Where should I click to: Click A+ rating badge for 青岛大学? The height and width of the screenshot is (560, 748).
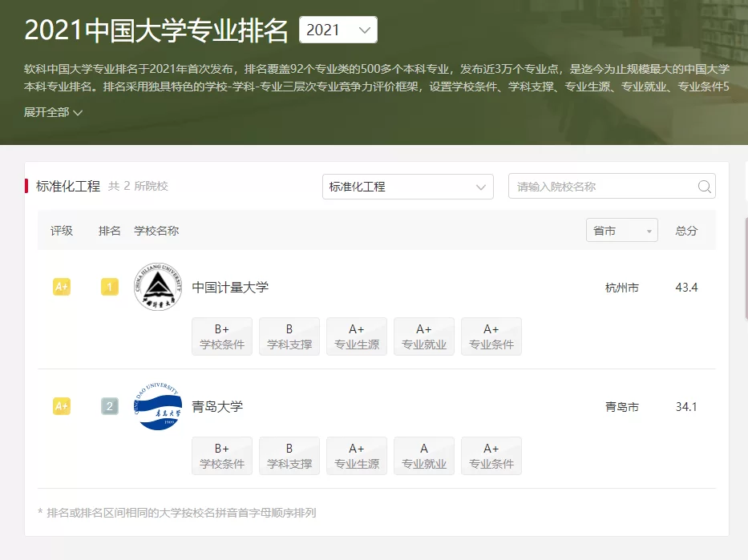pyautogui.click(x=62, y=406)
